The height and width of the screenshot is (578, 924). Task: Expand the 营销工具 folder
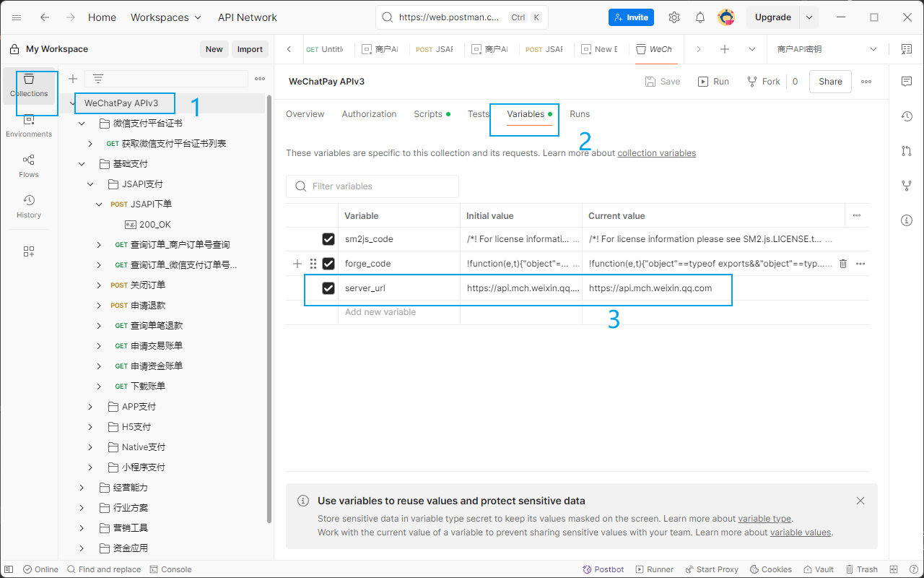(x=82, y=528)
